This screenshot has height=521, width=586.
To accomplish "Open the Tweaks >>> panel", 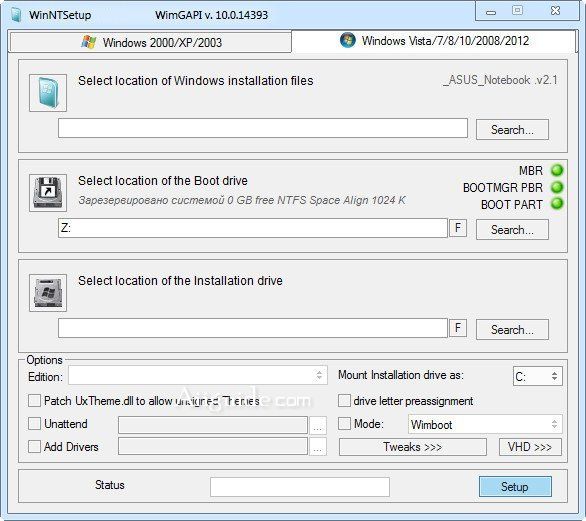I will pyautogui.click(x=413, y=447).
